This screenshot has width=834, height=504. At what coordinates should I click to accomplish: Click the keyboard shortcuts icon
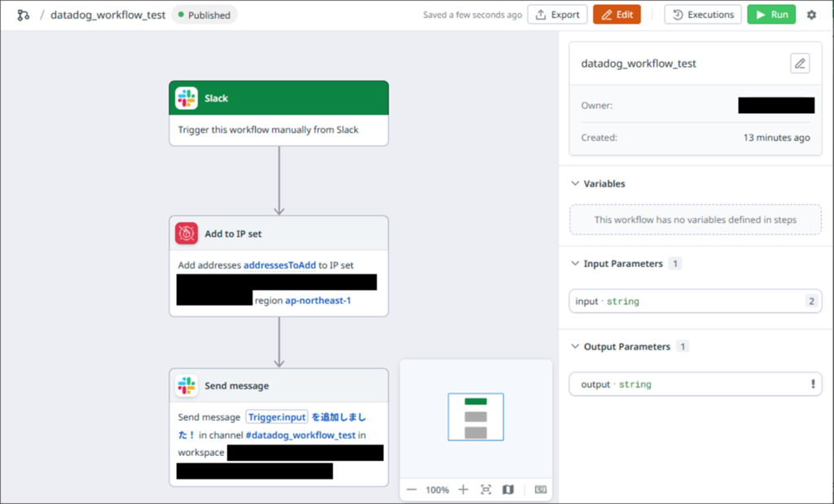541,489
